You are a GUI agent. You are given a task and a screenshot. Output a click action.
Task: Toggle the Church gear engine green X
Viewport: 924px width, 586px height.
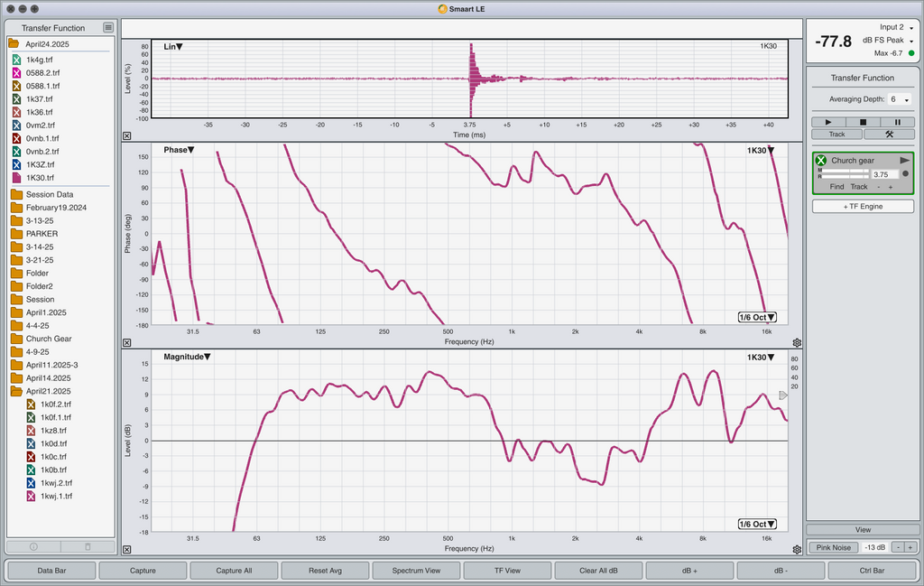coord(821,161)
